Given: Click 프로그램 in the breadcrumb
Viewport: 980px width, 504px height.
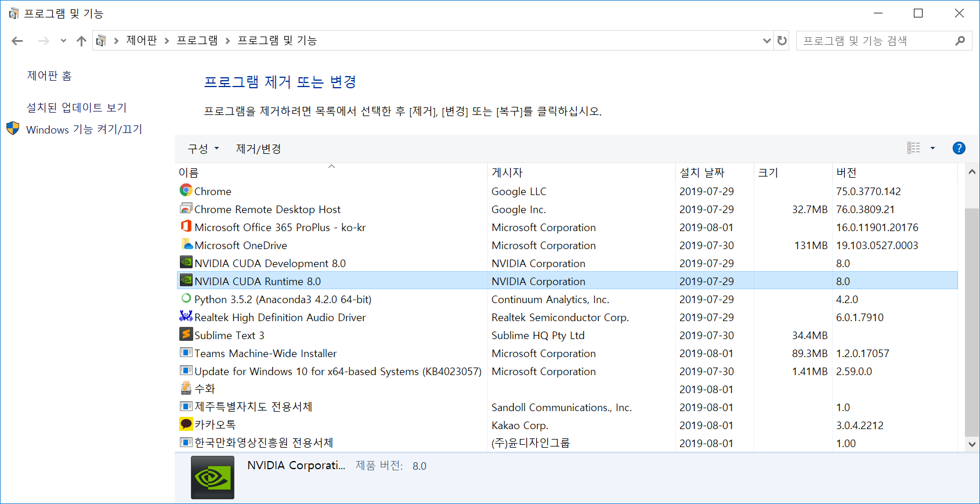Looking at the screenshot, I should tap(197, 41).
